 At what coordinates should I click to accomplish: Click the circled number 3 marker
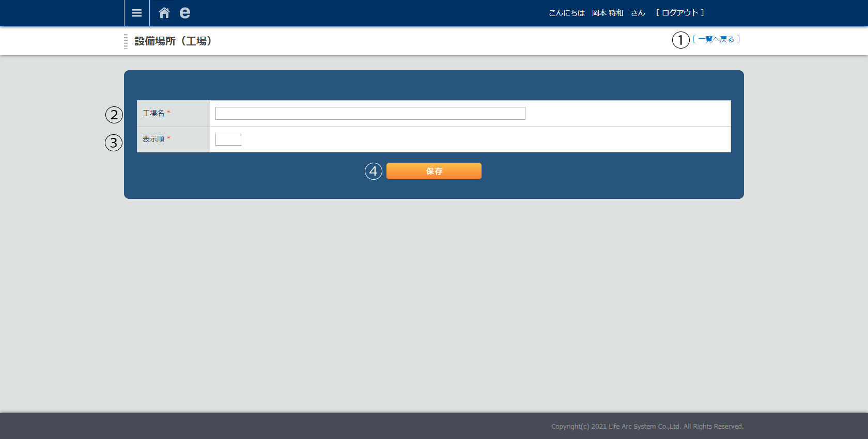coord(114,143)
